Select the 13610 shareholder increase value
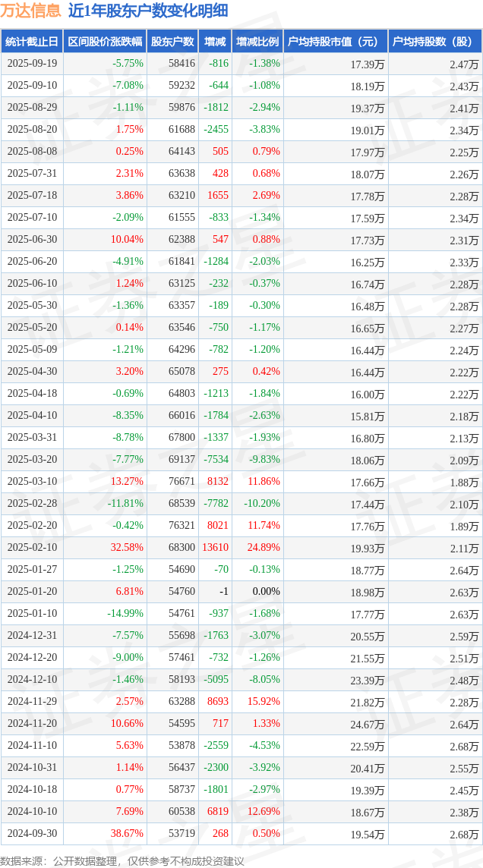483x868 pixels. [x=216, y=548]
